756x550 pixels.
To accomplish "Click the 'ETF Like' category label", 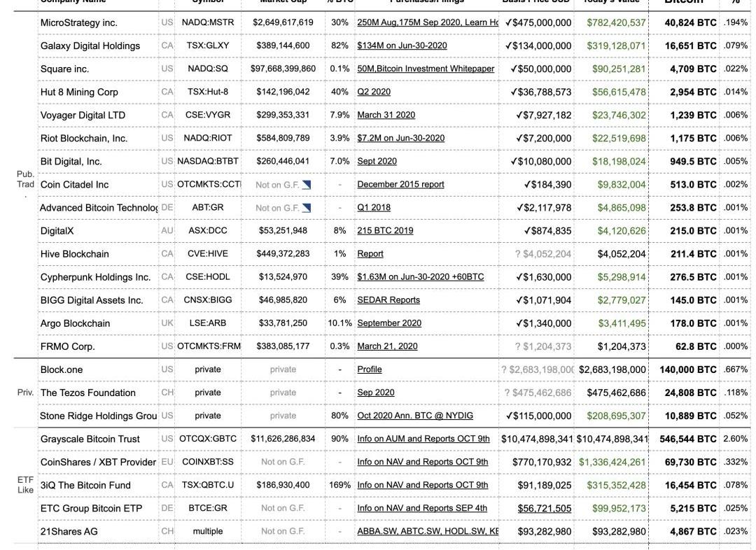I will (x=26, y=485).
